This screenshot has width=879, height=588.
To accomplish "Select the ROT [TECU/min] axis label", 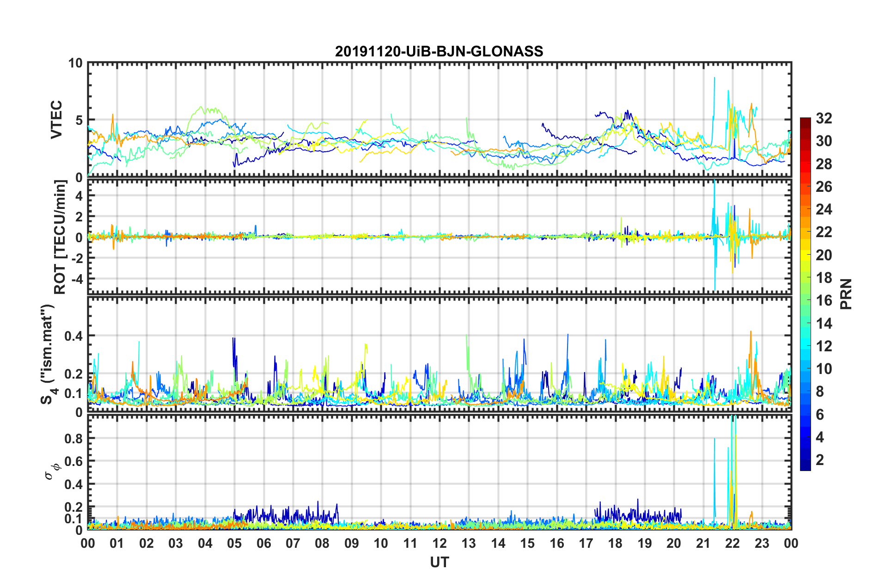I will tap(60, 237).
